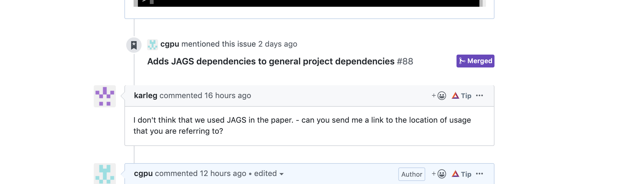
Task: Click karleg's profile avatar
Action: coord(104,96)
